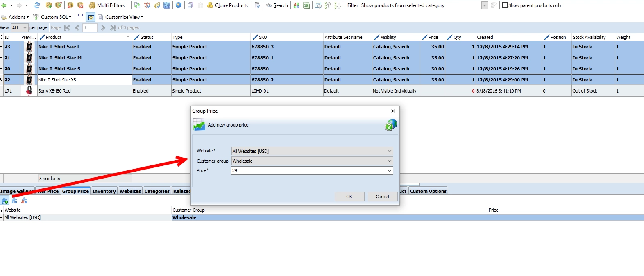Click OK in Group Price dialog

[349, 197]
